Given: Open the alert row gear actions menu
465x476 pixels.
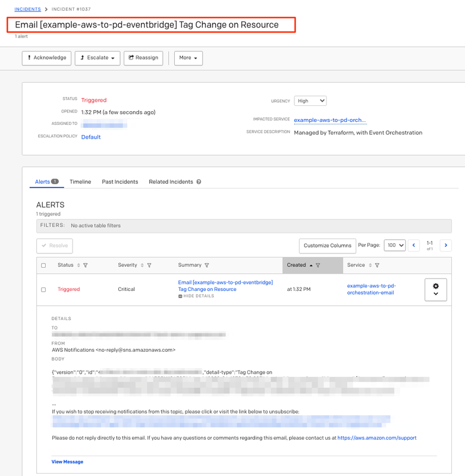Looking at the screenshot, I should pyautogui.click(x=436, y=290).
